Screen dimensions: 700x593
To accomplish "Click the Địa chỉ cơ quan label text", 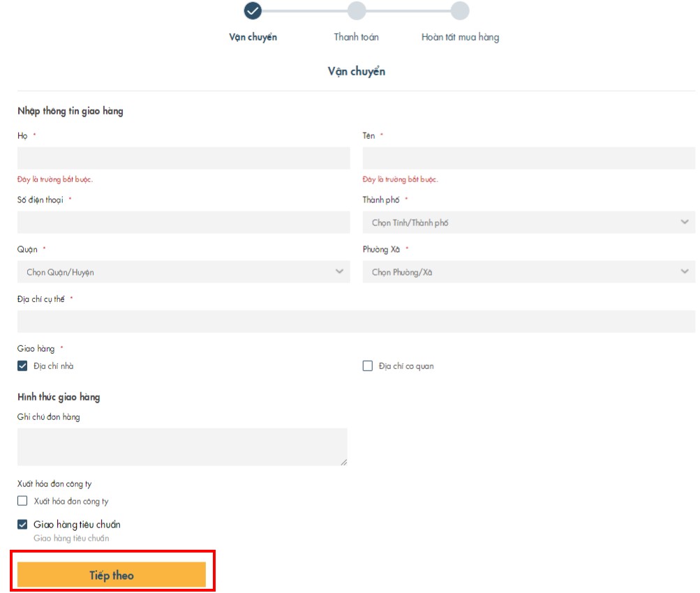I will coord(406,366).
